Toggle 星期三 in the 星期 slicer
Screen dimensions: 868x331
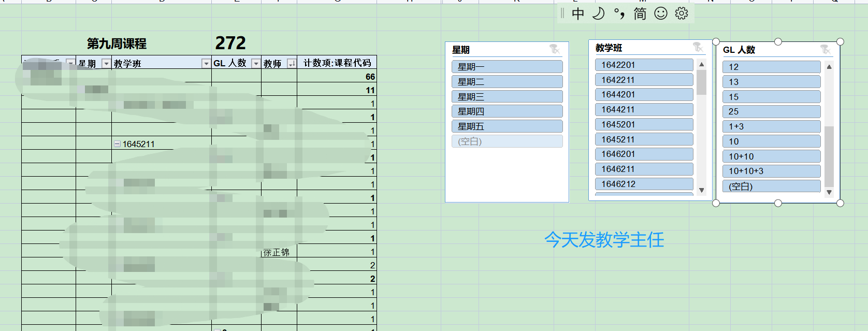pos(507,97)
